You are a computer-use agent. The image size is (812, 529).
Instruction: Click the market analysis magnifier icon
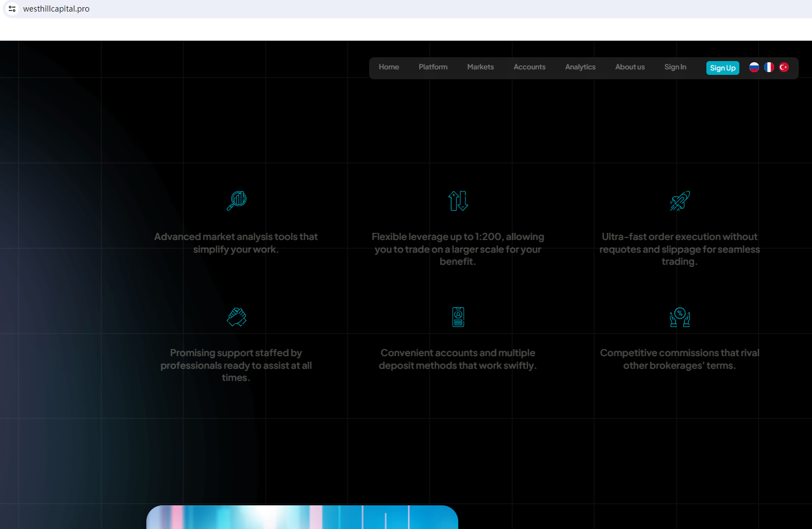[237, 201]
